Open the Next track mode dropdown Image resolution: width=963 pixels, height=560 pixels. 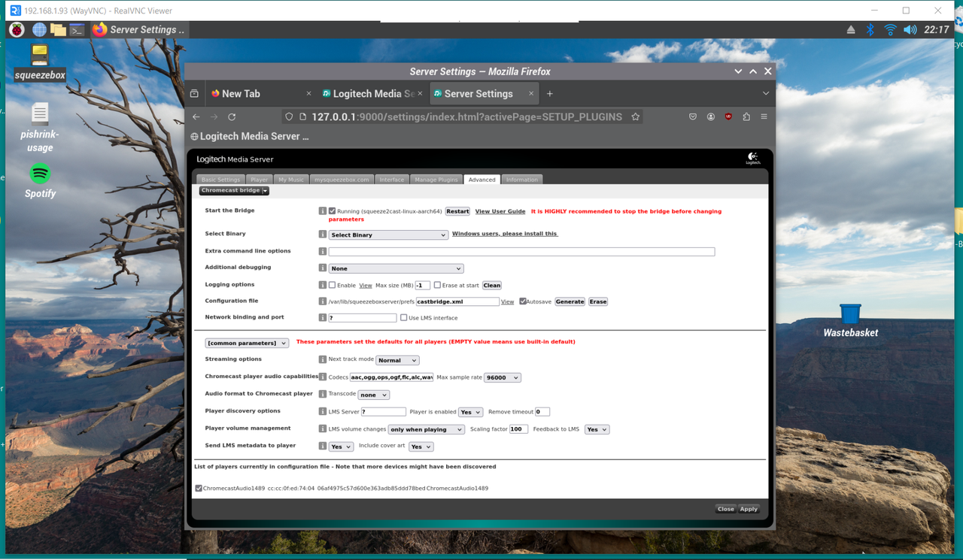pos(397,361)
